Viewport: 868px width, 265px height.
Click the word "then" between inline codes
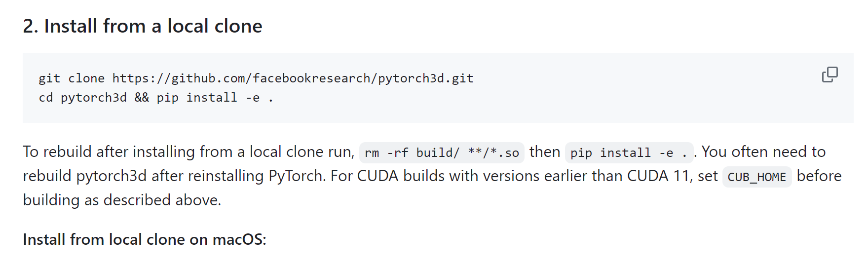(545, 152)
